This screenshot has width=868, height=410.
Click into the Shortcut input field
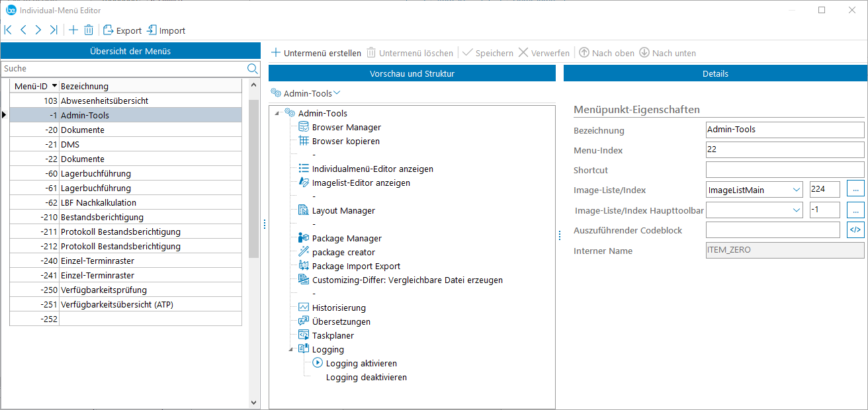click(785, 170)
